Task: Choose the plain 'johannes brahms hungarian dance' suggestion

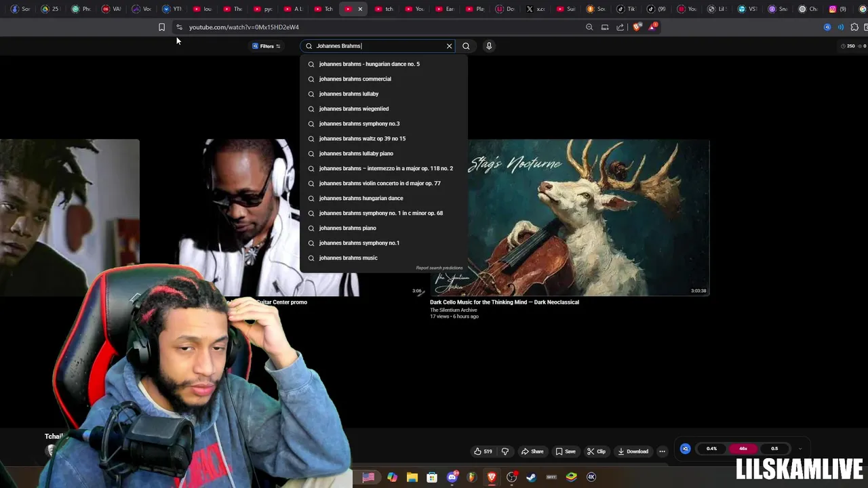Action: tap(383, 198)
